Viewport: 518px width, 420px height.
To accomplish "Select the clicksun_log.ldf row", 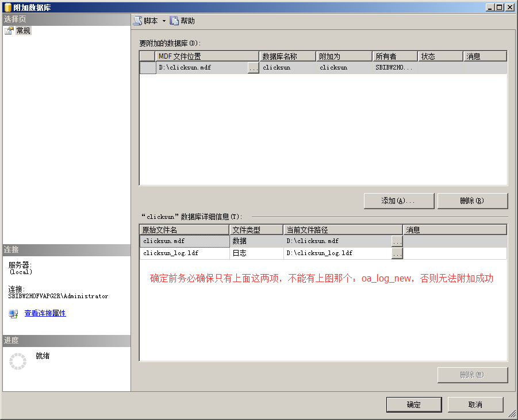I will click(x=184, y=253).
